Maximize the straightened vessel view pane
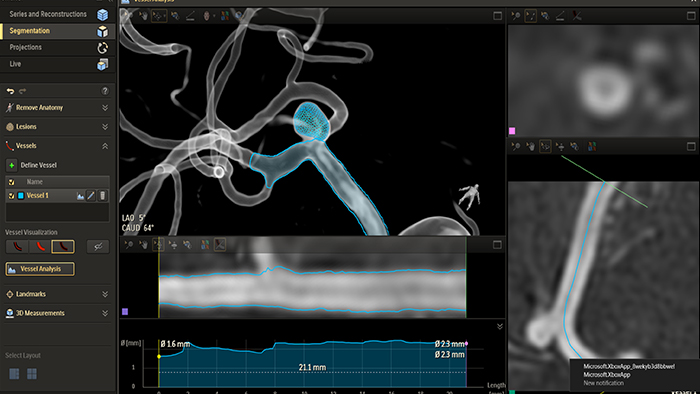 pyautogui.click(x=497, y=245)
